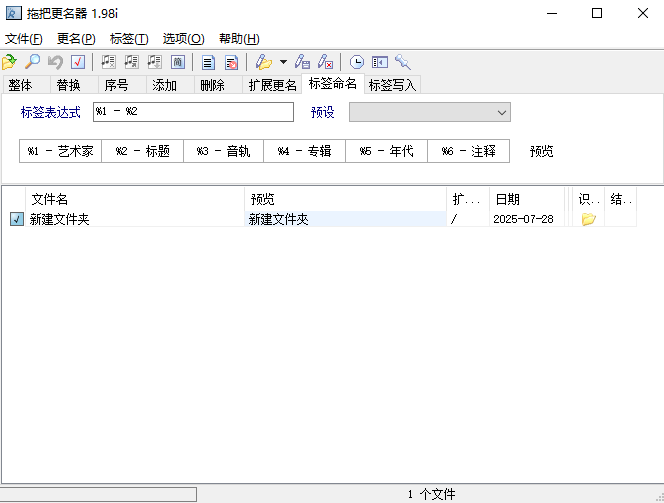This screenshot has height=503, width=664.
Task: Switch to the 扩展更名 tab
Action: click(272, 85)
